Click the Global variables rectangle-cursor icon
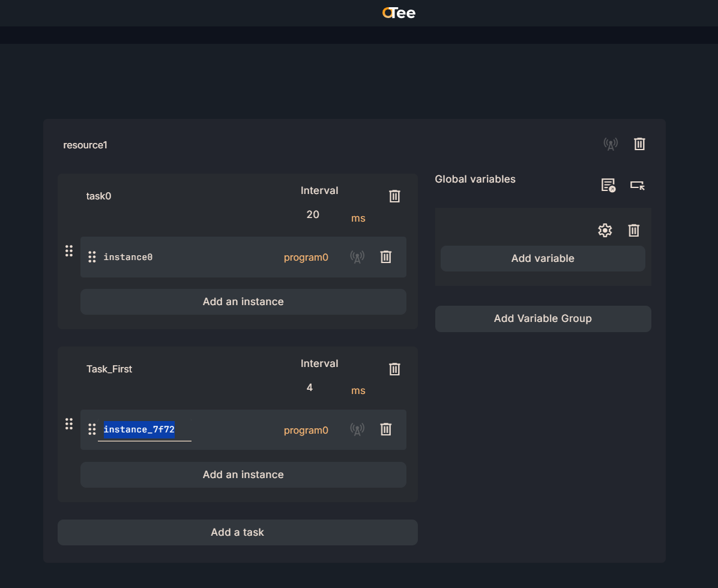The image size is (718, 588). 638,185
